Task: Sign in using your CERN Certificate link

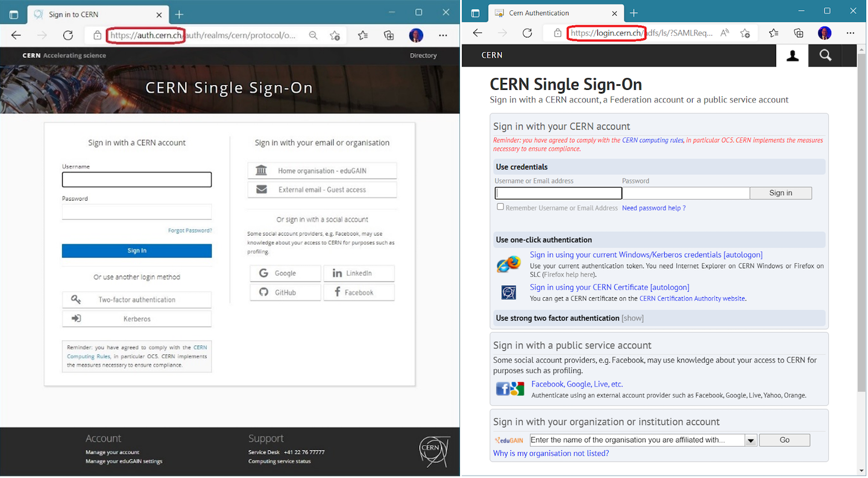Action: pos(609,288)
